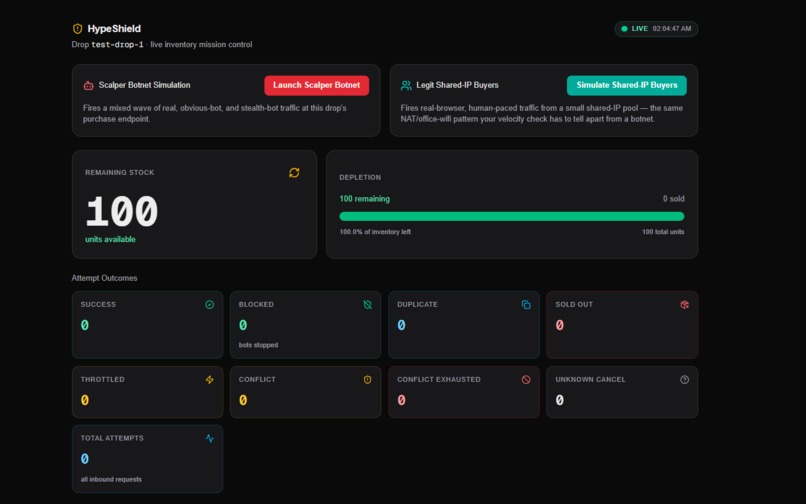Click the BLOCKED count value

(x=243, y=326)
